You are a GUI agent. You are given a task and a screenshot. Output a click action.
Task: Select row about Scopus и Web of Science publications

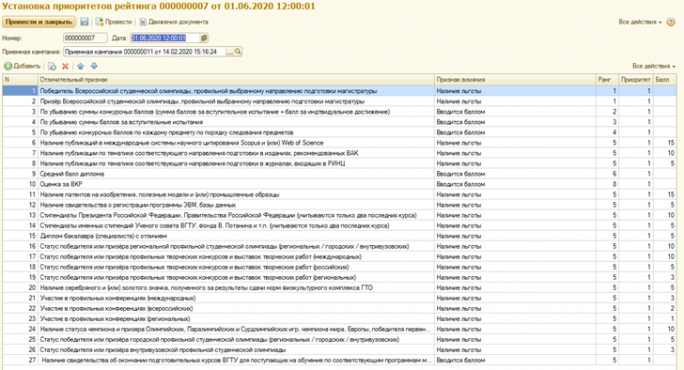coord(339,143)
